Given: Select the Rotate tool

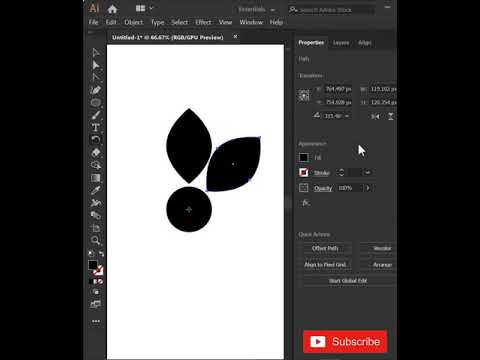Looking at the screenshot, I should pyautogui.click(x=96, y=140).
